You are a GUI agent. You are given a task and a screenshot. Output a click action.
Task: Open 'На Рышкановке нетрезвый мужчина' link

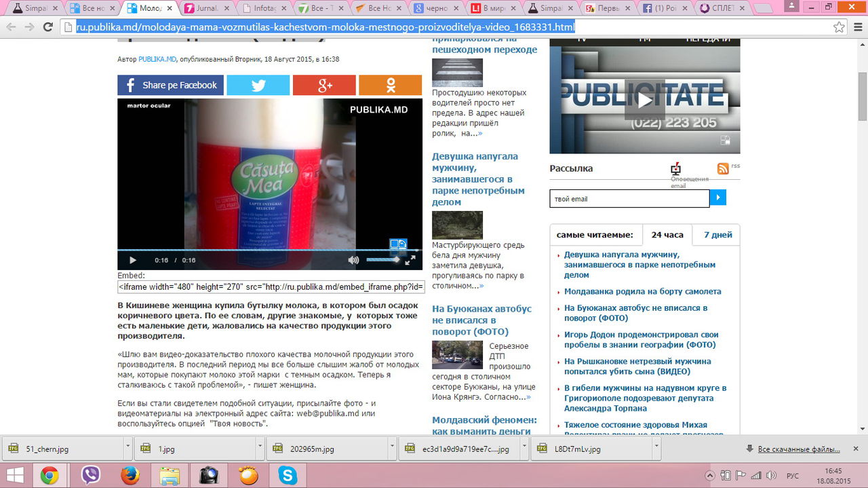pyautogui.click(x=637, y=367)
